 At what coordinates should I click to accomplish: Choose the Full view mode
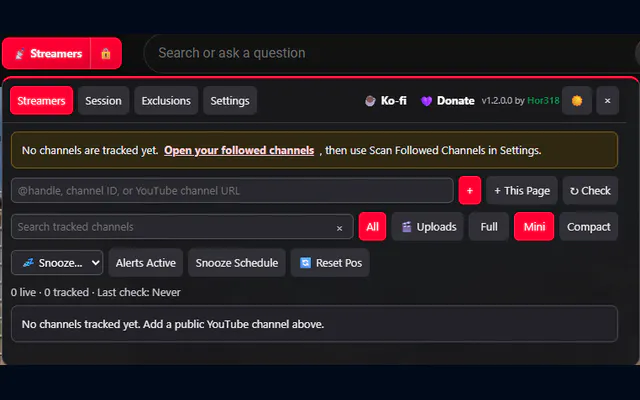pyautogui.click(x=489, y=227)
